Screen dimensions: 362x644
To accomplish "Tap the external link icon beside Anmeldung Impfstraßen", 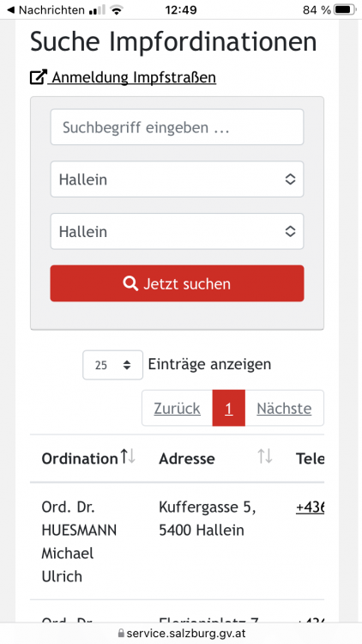I will 39,77.
